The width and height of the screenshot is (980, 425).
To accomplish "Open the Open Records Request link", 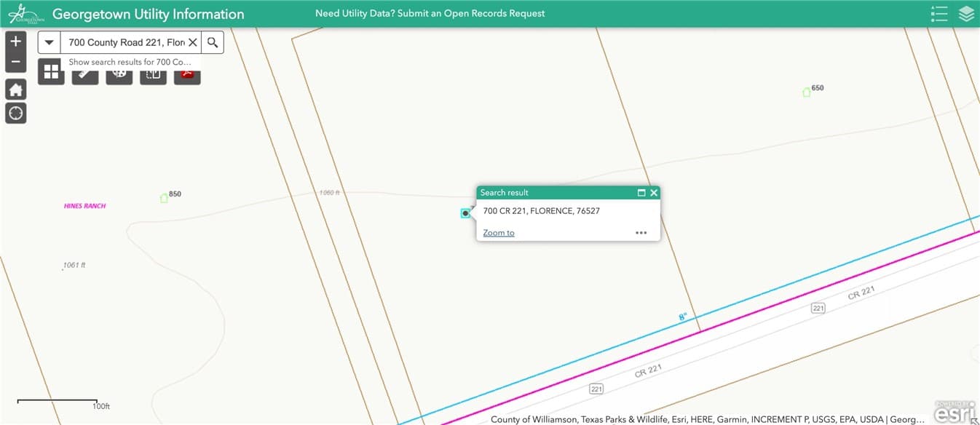I will (430, 14).
